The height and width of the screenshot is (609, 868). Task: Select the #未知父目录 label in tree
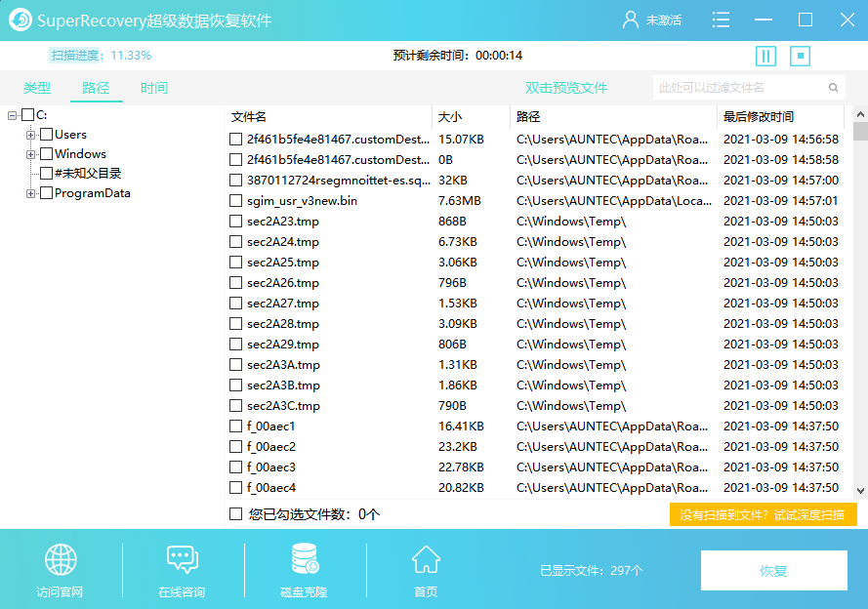pos(88,173)
